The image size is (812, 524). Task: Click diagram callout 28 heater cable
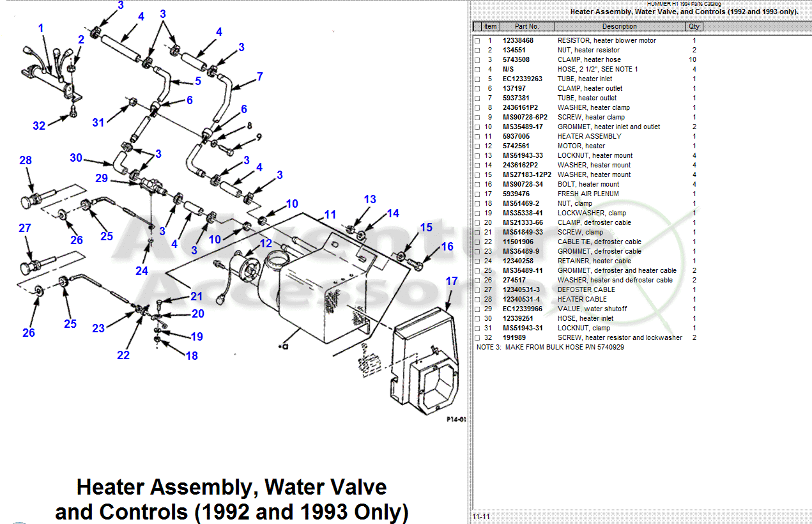click(x=26, y=160)
